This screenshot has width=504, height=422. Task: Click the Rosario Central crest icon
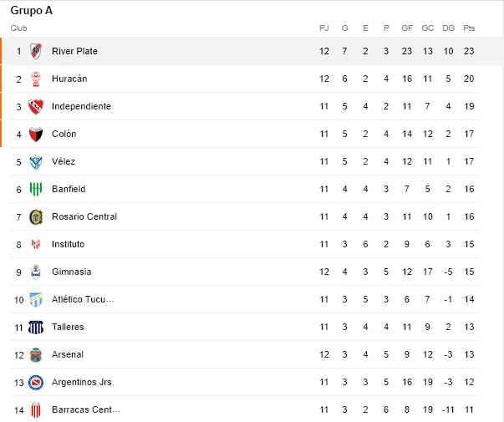tap(36, 216)
